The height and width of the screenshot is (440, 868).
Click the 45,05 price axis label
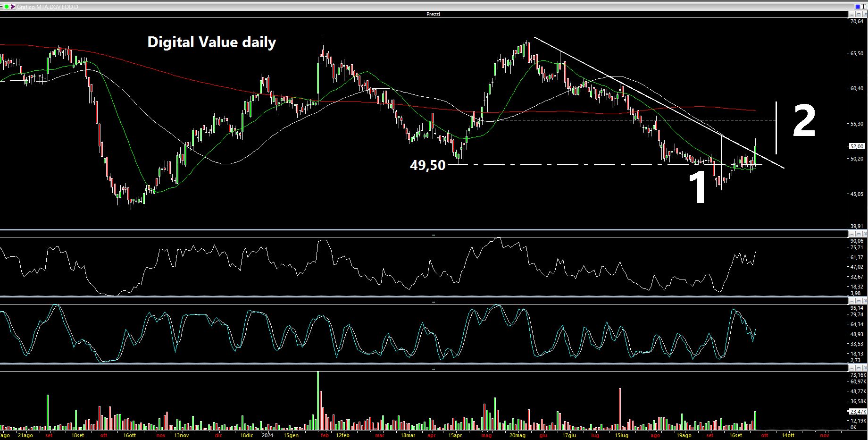click(857, 194)
